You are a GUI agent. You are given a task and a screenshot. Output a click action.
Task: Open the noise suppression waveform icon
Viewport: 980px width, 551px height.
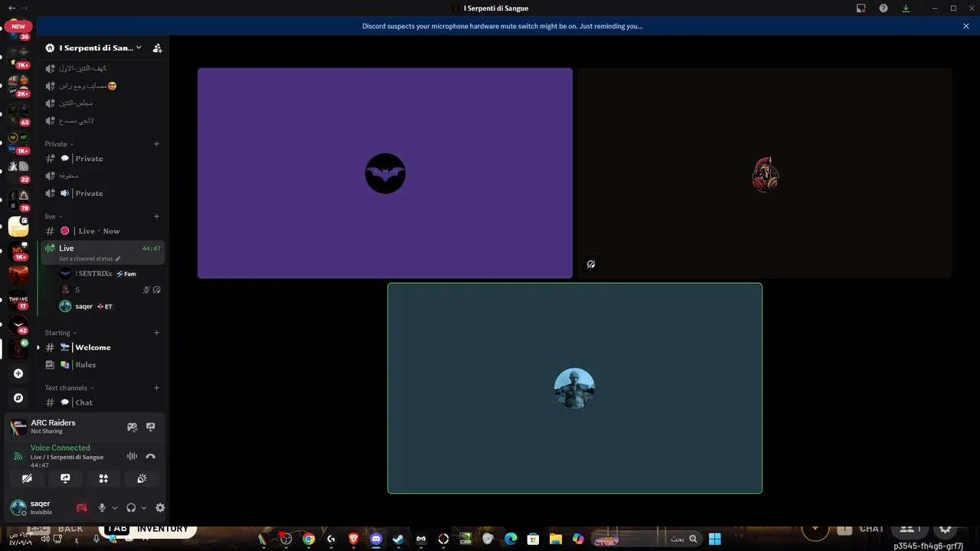[132, 456]
